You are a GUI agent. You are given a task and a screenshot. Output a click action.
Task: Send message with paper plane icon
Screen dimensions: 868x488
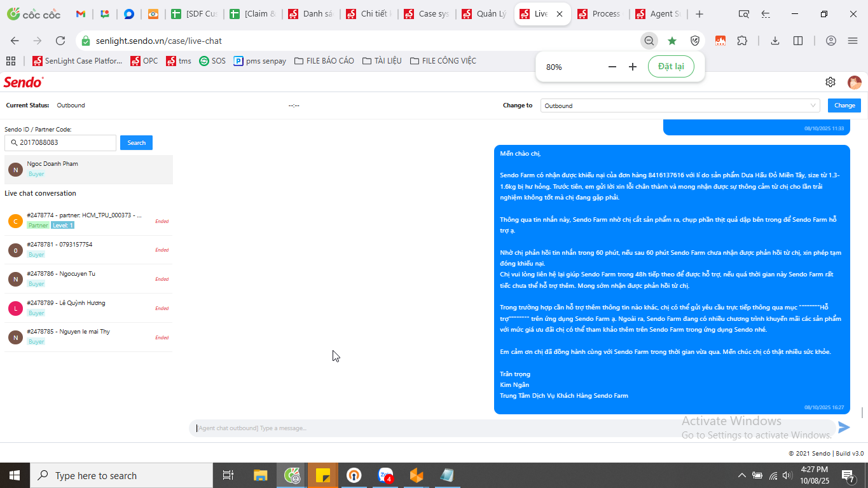(x=844, y=428)
